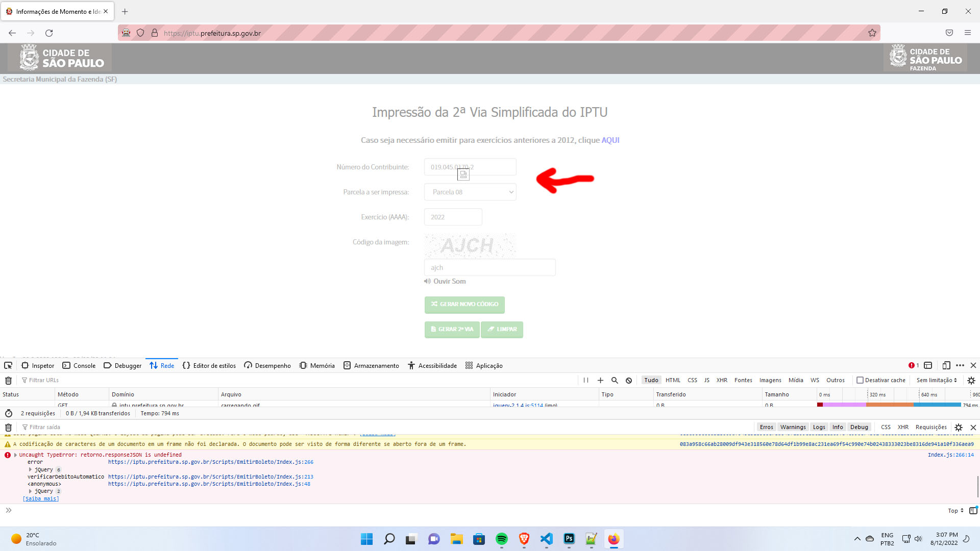Clear the network requests list with the trash icon
Screen dimensions: 980x551
pos(8,380)
